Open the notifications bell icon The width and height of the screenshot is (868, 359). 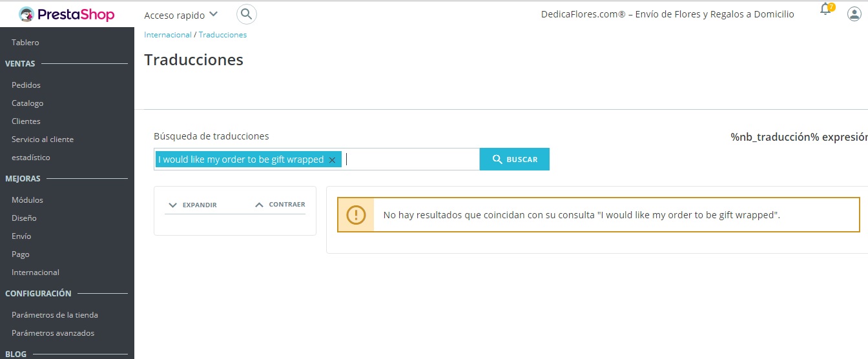point(826,10)
